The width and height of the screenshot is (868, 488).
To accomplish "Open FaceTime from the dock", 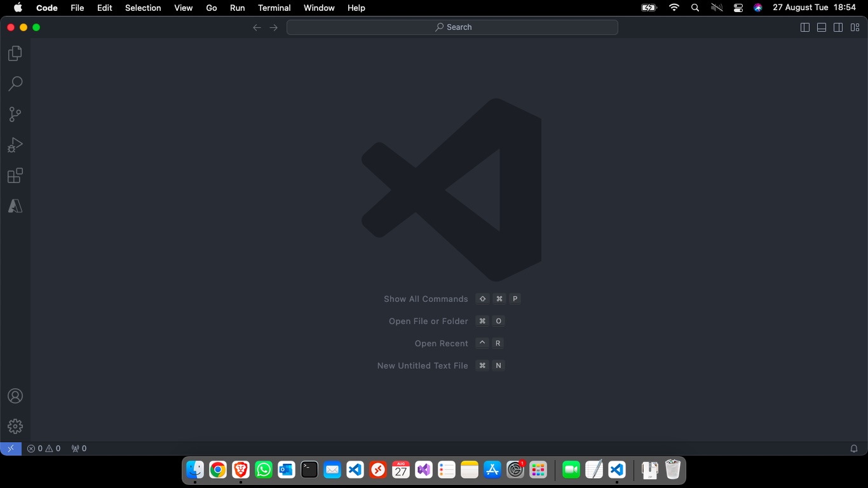I will pos(571,470).
